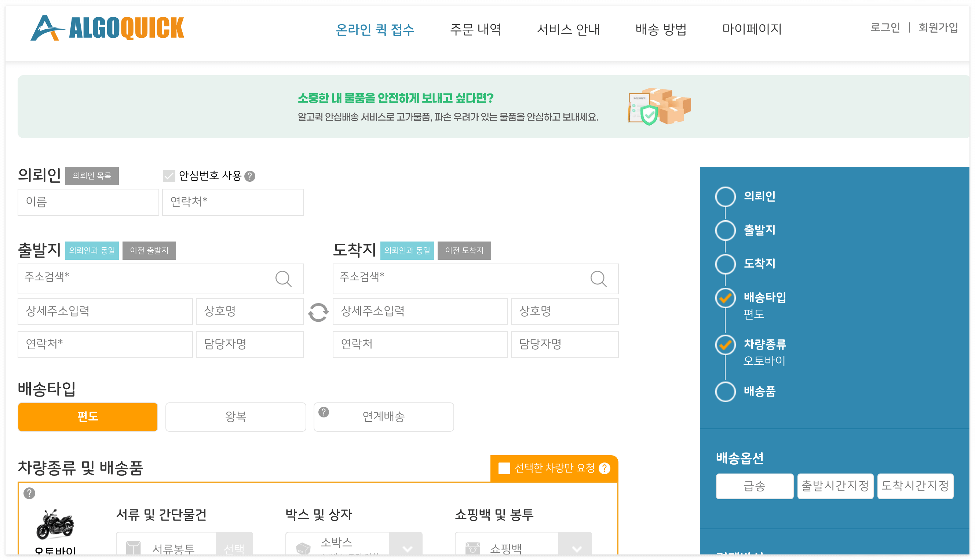
Task: Select the 급송 delivery option
Action: 754,486
